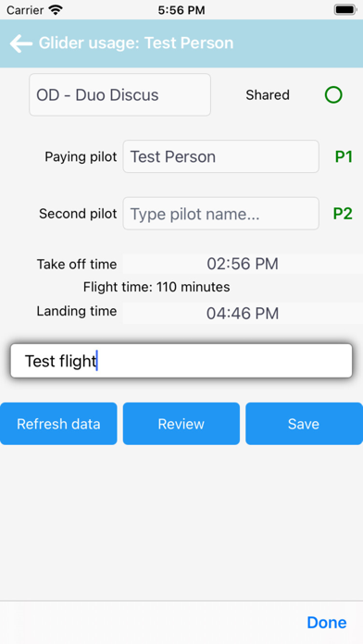363x644 pixels.
Task: Tap the battery status icon
Action: coord(344,9)
